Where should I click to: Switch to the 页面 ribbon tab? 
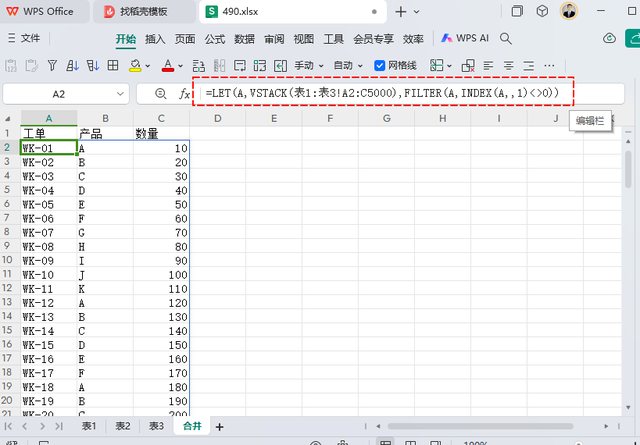click(185, 39)
